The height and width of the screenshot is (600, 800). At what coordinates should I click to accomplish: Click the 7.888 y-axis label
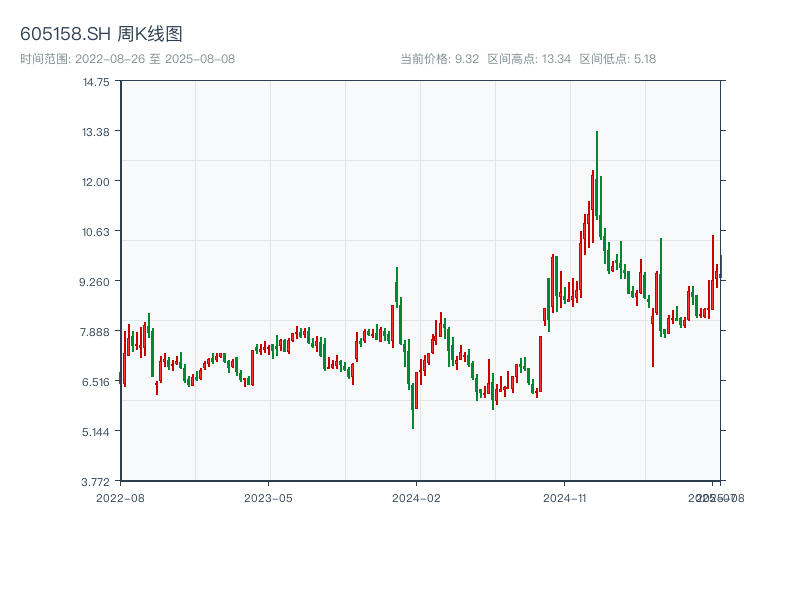(96, 332)
